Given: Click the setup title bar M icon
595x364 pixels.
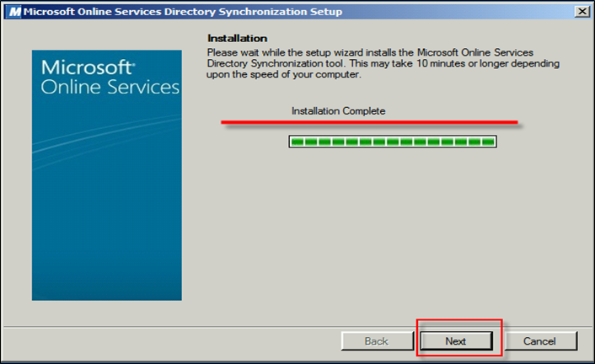Looking at the screenshot, I should click(14, 12).
